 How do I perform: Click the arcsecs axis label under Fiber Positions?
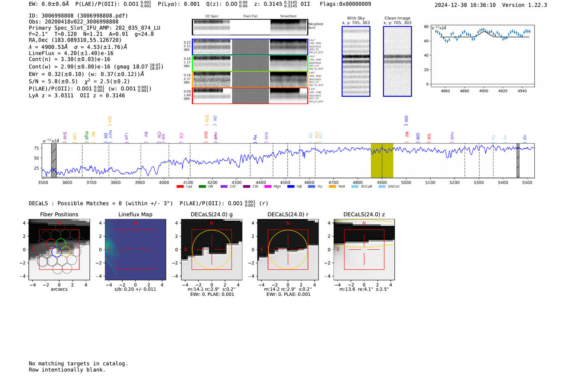click(59, 289)
